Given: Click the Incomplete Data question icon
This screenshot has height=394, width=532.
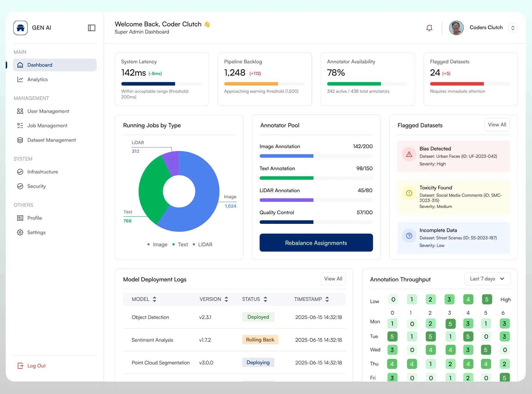Looking at the screenshot, I should (409, 236).
